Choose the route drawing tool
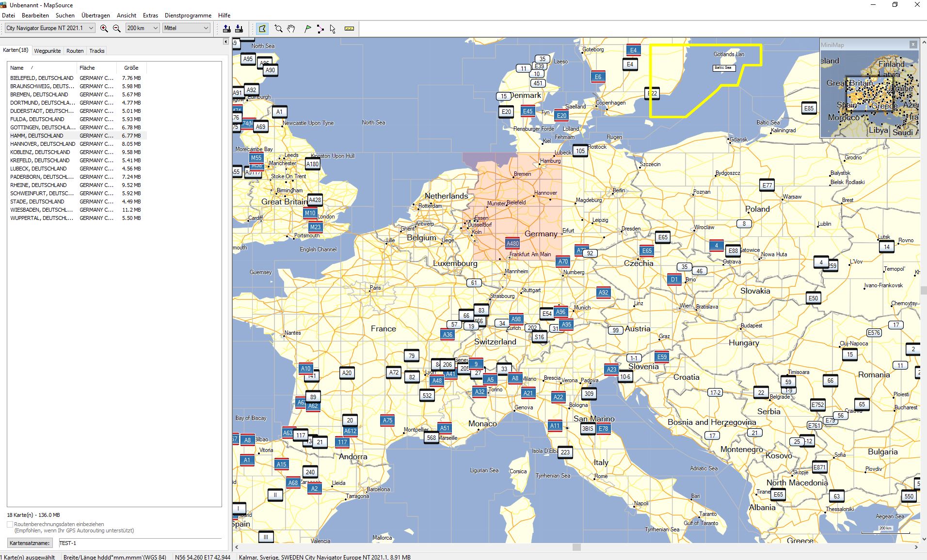The height and width of the screenshot is (560, 927). pos(320,29)
